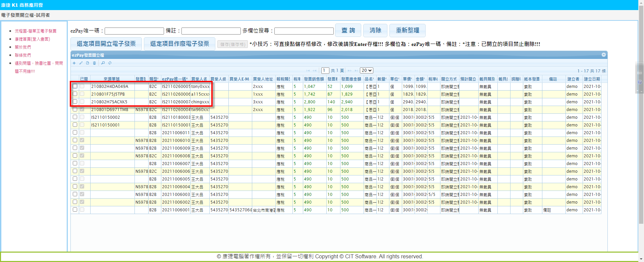Image resolution: width=644 pixels, height=262 pixels.
Task: Open the 流程圖-簡單王電子發票 sidebar link
Action: (36, 31)
